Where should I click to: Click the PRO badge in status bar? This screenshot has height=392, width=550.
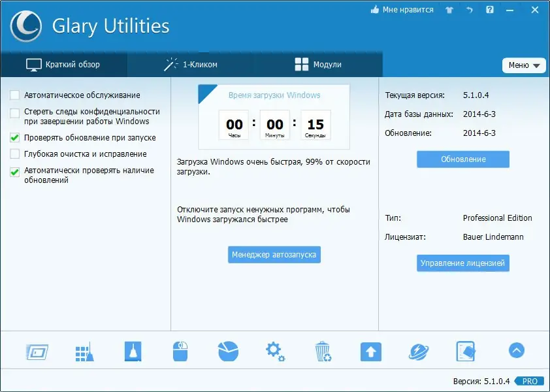point(529,381)
